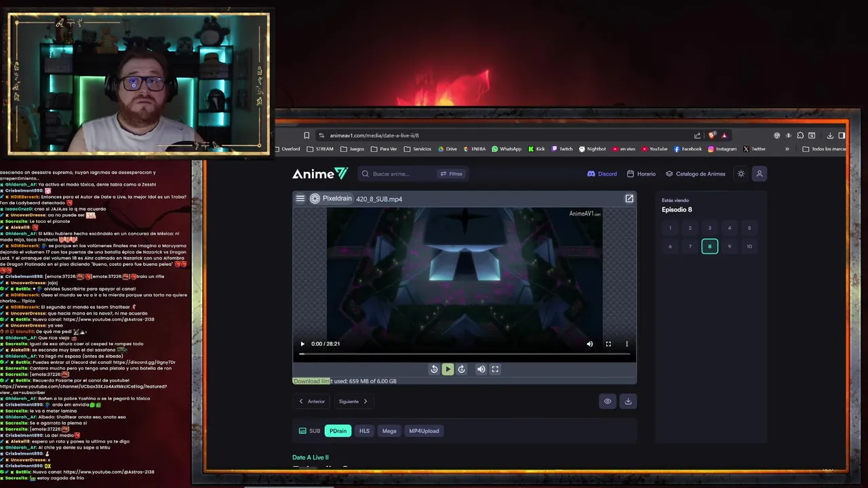Toggle the light/dark theme sun icon
868x488 pixels.
click(741, 174)
